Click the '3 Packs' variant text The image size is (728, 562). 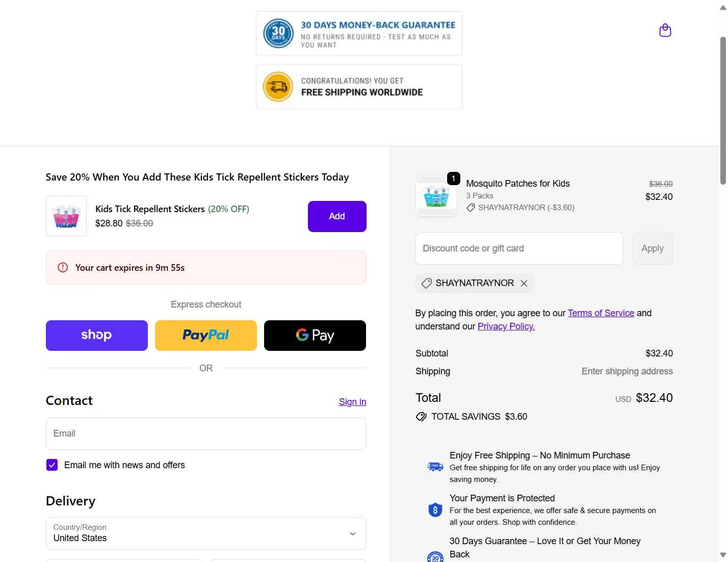coord(480,196)
